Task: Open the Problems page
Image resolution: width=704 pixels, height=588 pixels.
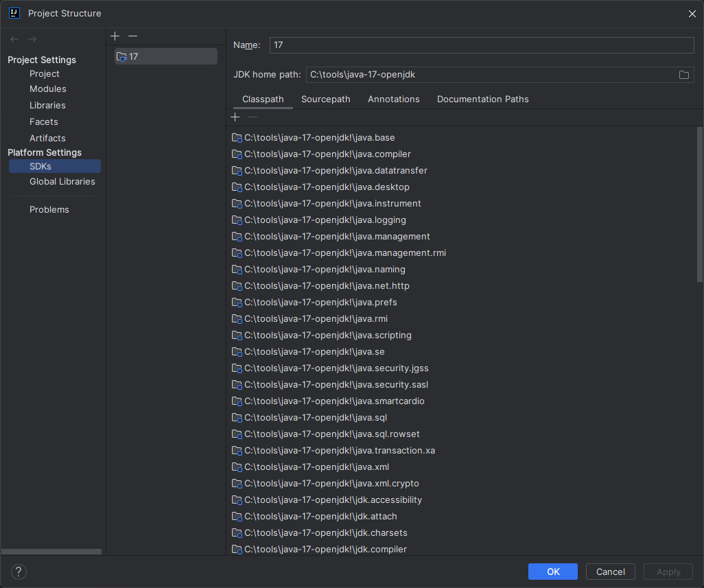Action: (x=49, y=210)
